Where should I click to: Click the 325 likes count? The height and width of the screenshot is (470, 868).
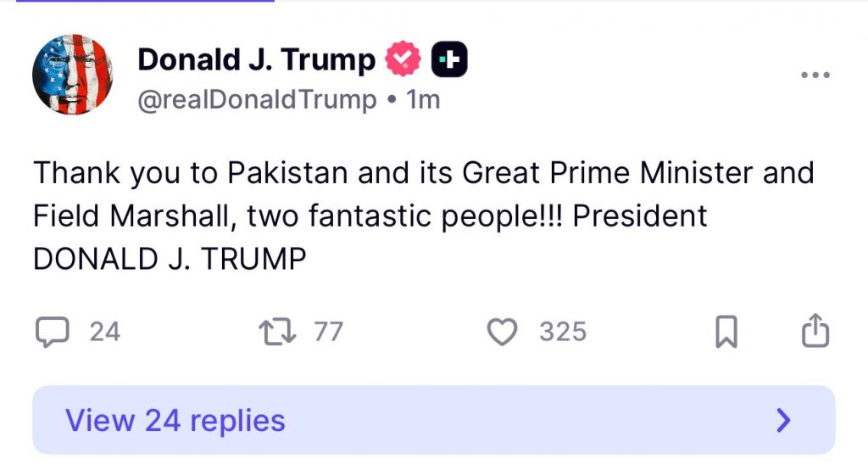tap(563, 332)
